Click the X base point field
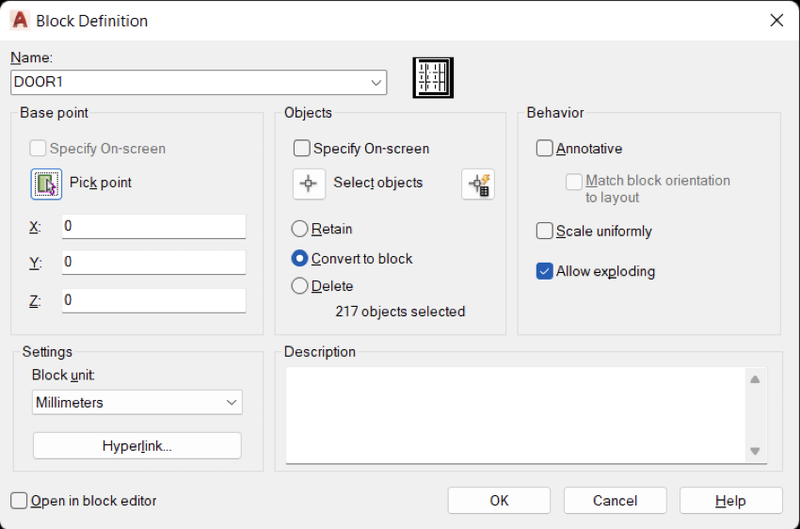This screenshot has height=529, width=800. pyautogui.click(x=154, y=226)
